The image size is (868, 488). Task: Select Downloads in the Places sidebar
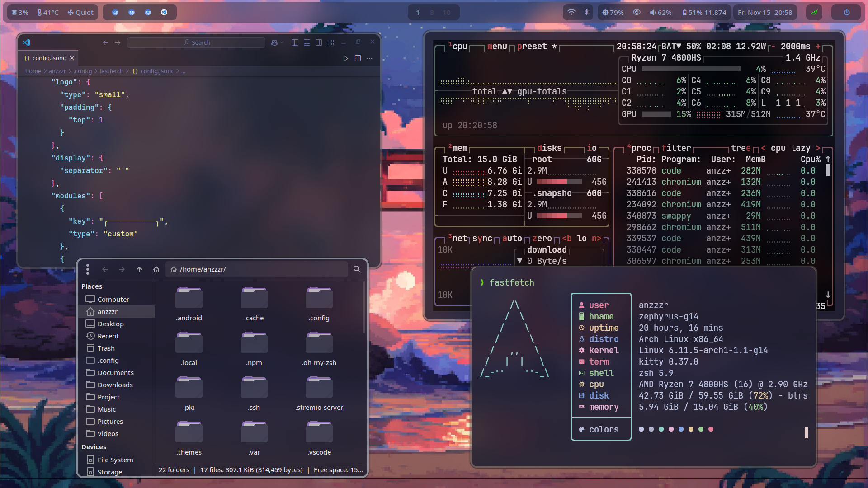coord(115,385)
